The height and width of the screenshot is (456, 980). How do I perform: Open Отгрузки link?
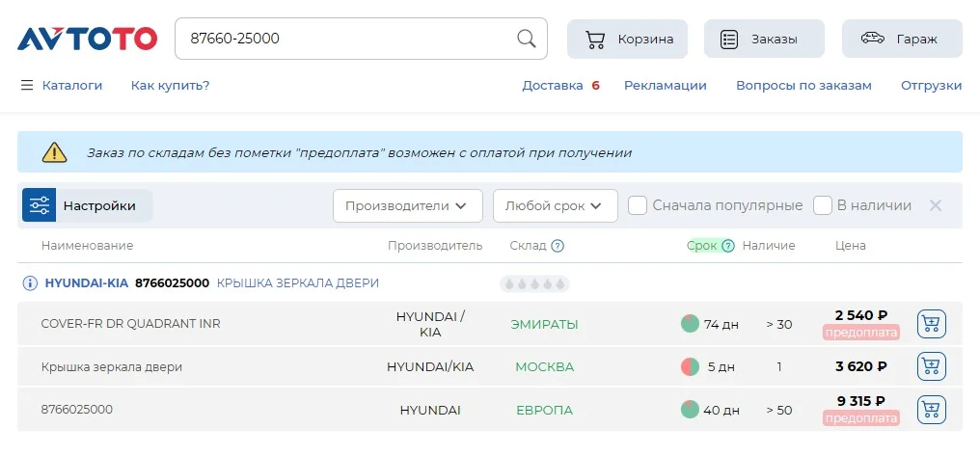[x=931, y=86]
